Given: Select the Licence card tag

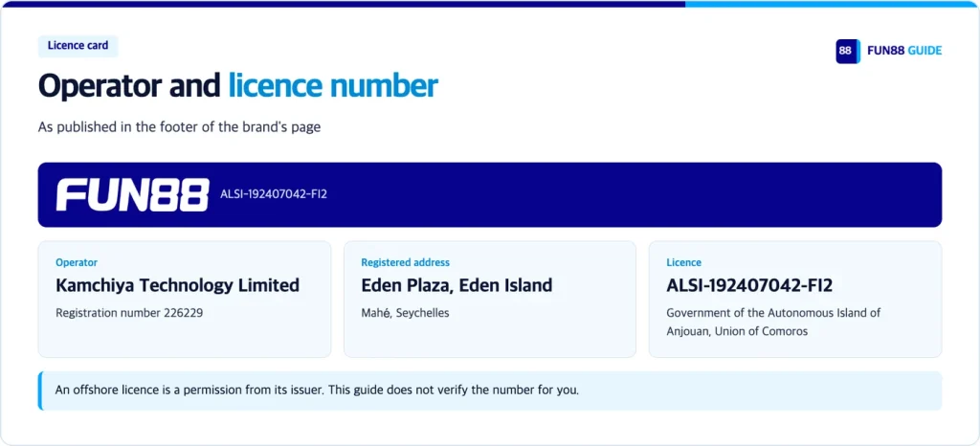Looking at the screenshot, I should 78,46.
